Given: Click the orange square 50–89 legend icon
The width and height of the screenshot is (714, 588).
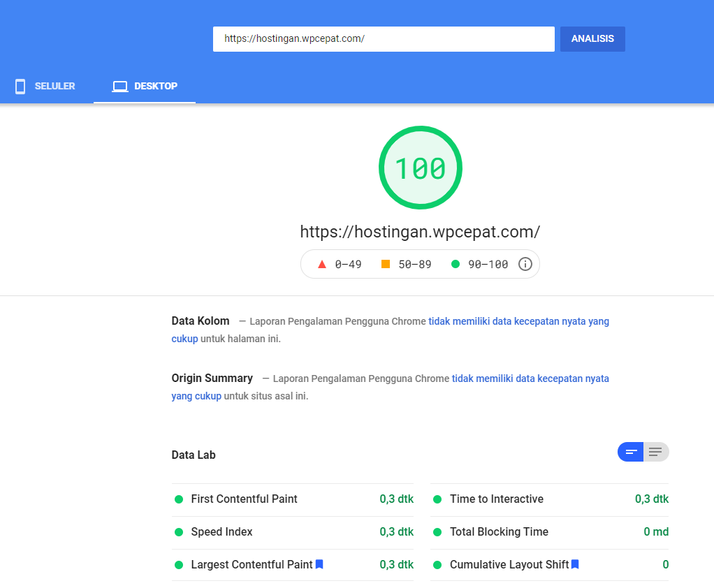Looking at the screenshot, I should point(386,264).
